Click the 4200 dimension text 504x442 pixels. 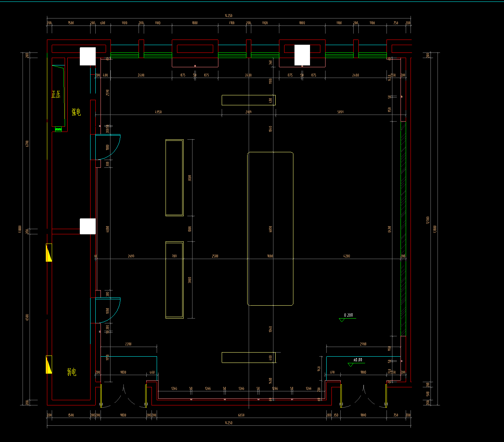coord(347,256)
